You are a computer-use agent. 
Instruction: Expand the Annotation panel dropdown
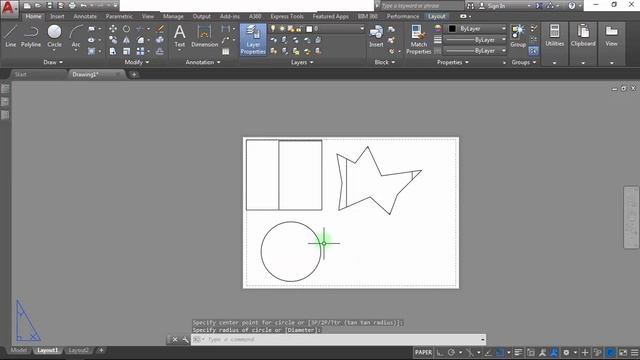tap(203, 62)
